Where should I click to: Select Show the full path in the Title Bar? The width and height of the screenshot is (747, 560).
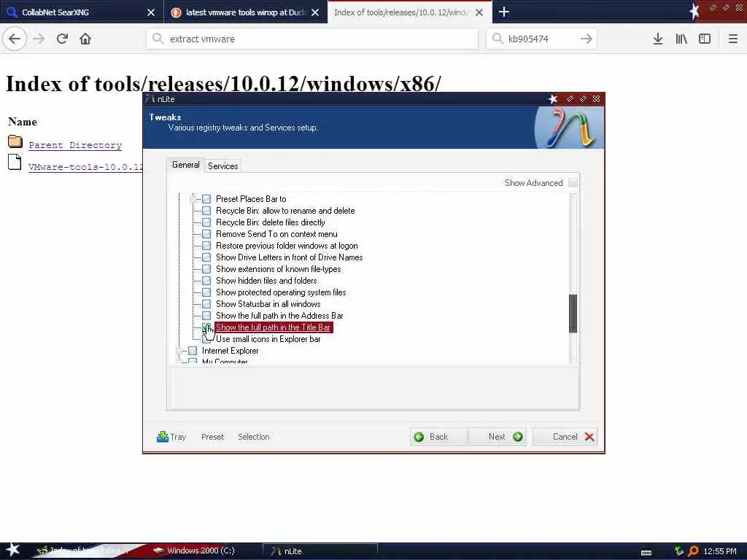(x=273, y=327)
